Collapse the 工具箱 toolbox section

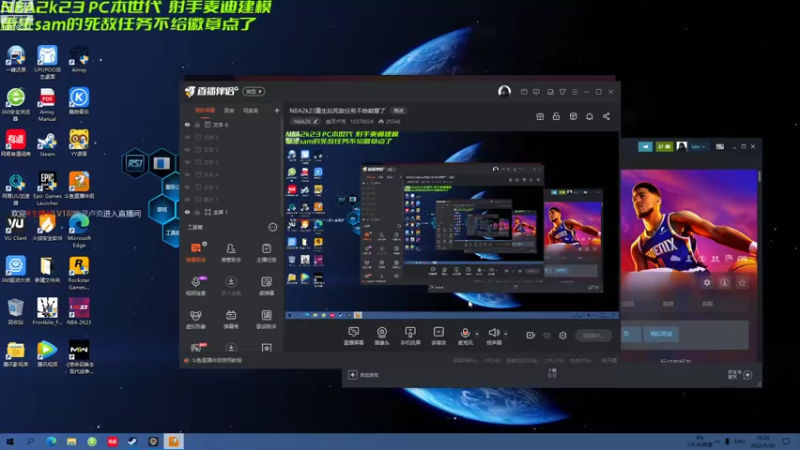coord(273,227)
